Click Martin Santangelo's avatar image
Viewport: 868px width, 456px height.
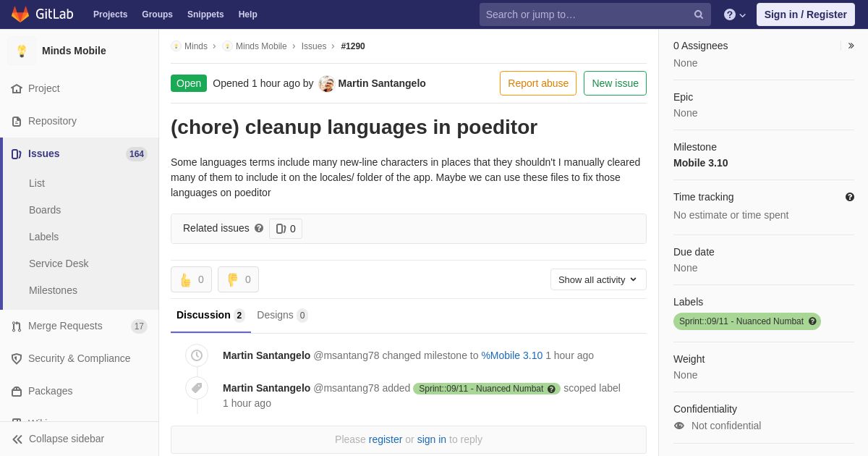327,83
